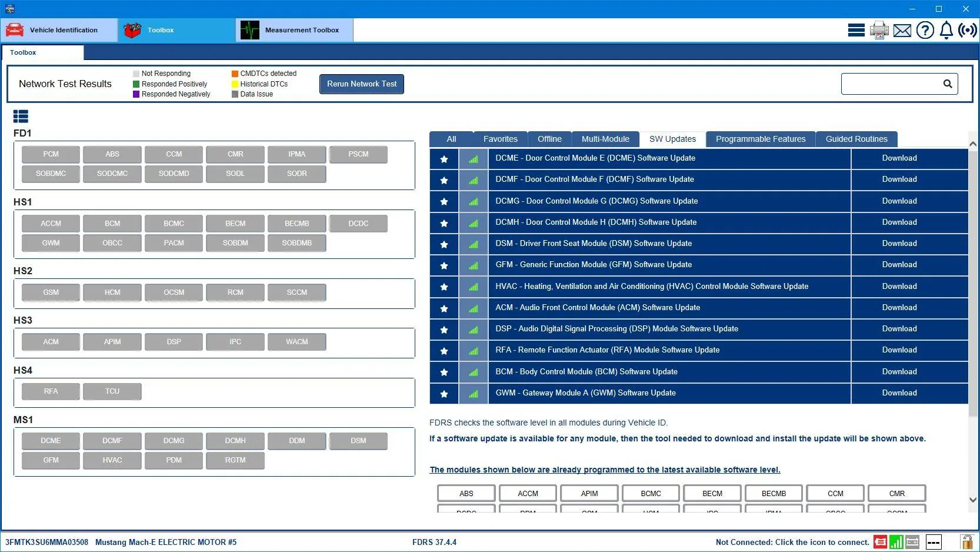Screen dimensions: 980x552
Task: Click the signal icon on the DCME row
Action: pyautogui.click(x=474, y=159)
